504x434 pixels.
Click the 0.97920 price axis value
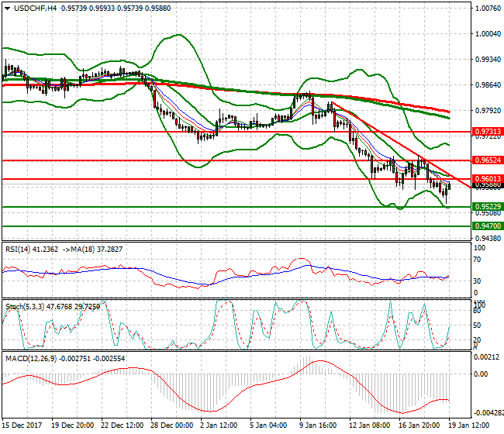(488, 110)
